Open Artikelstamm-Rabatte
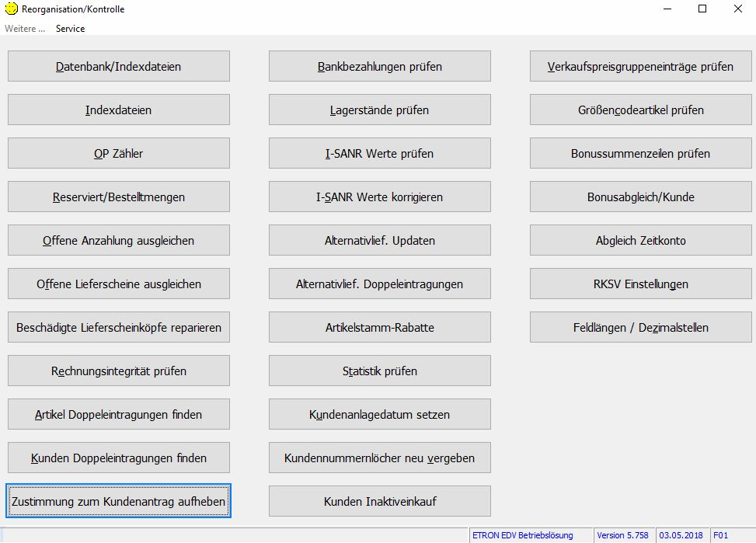The image size is (756, 543). point(380,328)
